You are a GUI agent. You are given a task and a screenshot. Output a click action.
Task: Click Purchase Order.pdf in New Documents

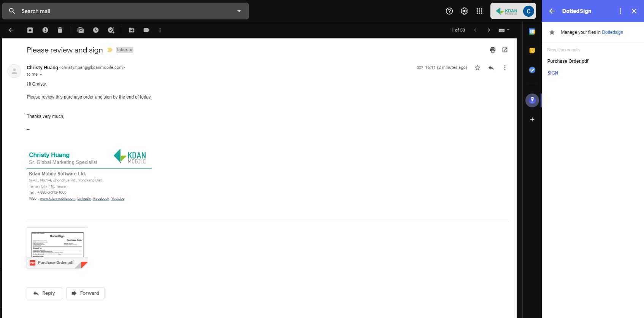(568, 61)
